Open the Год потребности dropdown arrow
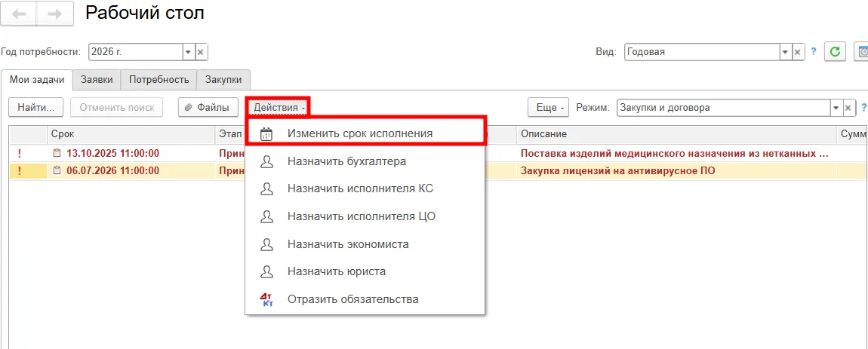 click(188, 52)
